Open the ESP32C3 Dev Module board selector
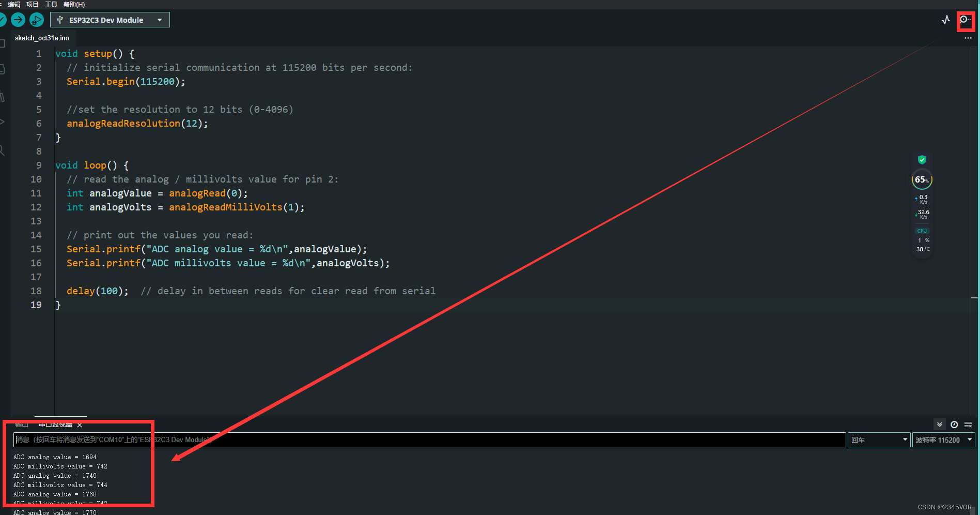 click(x=110, y=20)
